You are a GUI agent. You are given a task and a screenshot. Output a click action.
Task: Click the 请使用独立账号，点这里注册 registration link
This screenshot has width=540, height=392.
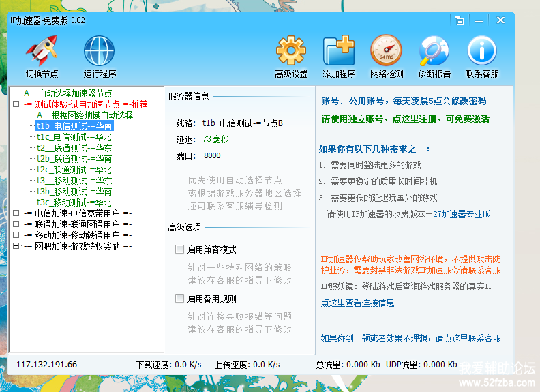point(406,119)
